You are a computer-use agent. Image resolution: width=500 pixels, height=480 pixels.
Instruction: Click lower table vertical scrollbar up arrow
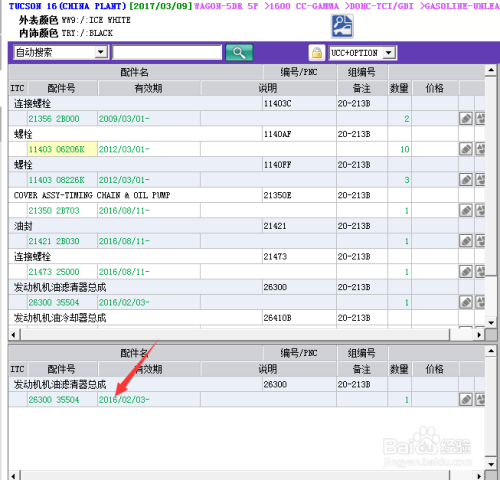491,351
